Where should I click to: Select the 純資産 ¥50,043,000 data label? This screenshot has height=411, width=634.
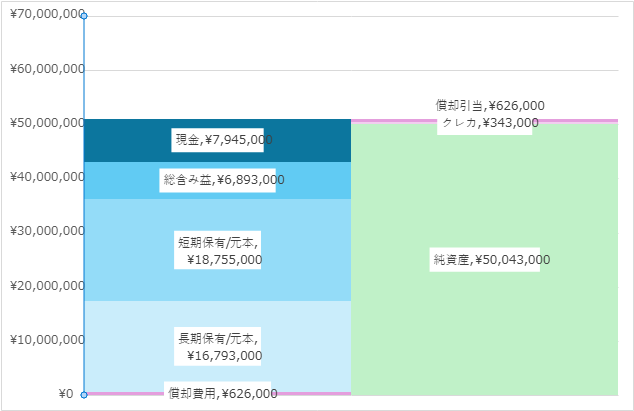click(x=491, y=259)
